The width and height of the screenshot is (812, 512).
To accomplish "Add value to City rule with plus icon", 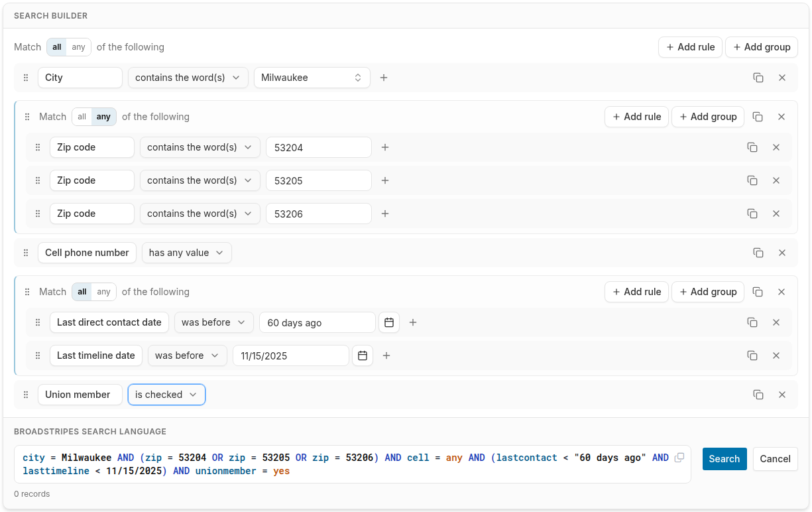I will 384,78.
